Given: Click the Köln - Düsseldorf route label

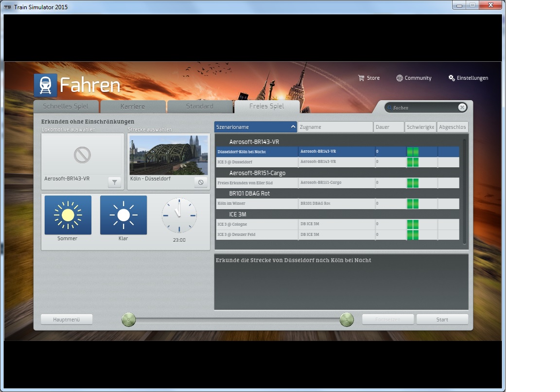Looking at the screenshot, I should (x=150, y=178).
